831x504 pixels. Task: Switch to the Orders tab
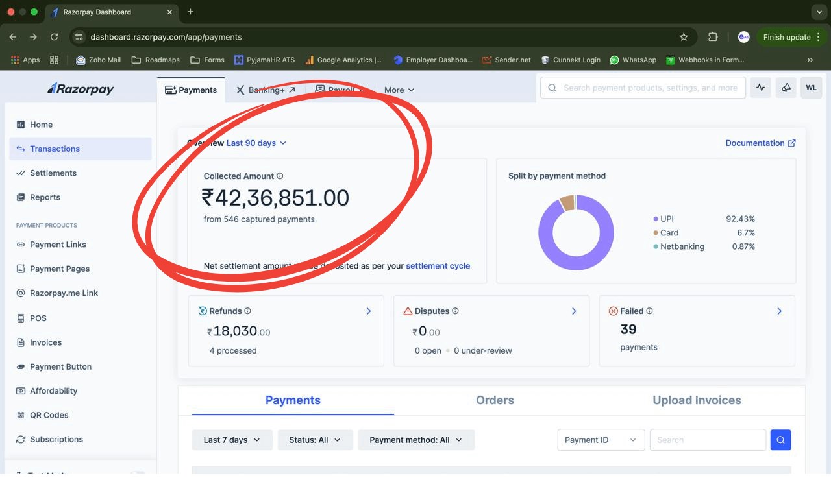click(x=495, y=400)
